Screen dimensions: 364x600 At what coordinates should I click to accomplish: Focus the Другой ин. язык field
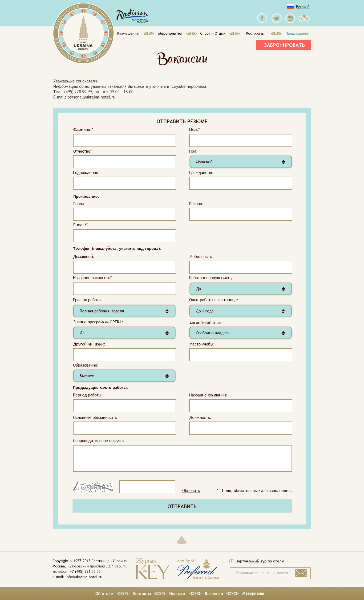click(x=124, y=355)
